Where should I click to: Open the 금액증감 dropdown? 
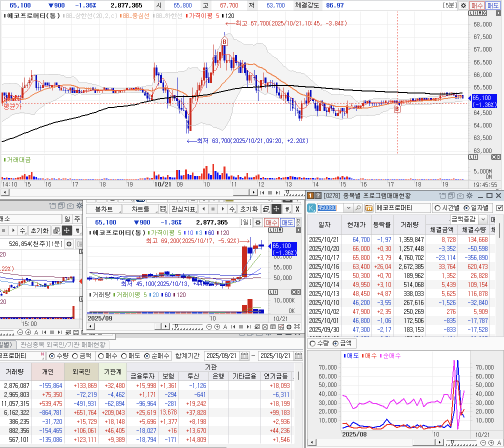pyautogui.click(x=483, y=219)
